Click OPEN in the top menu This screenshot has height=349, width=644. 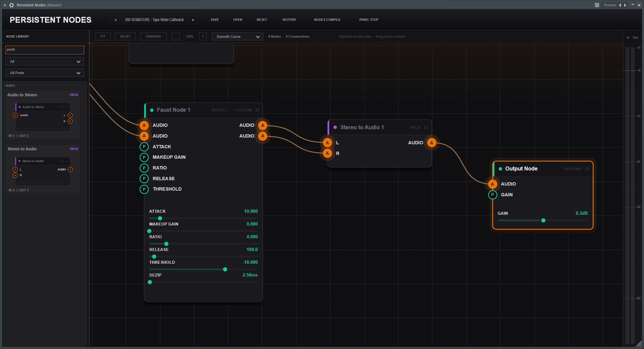[x=237, y=20]
